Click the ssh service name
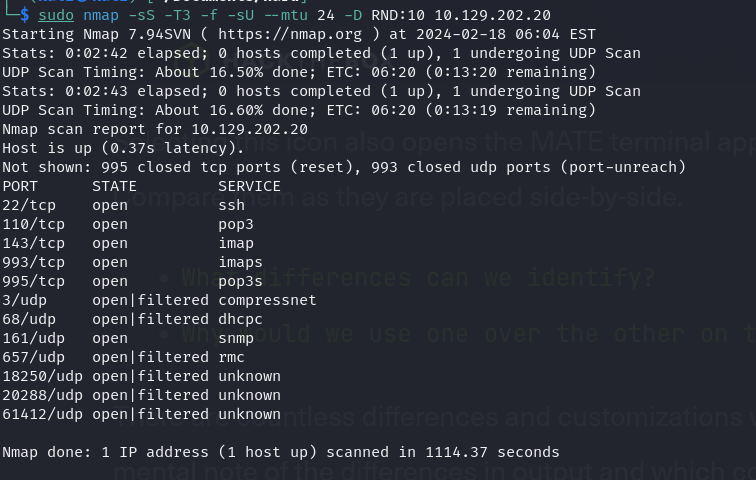The width and height of the screenshot is (756, 480). click(x=232, y=205)
